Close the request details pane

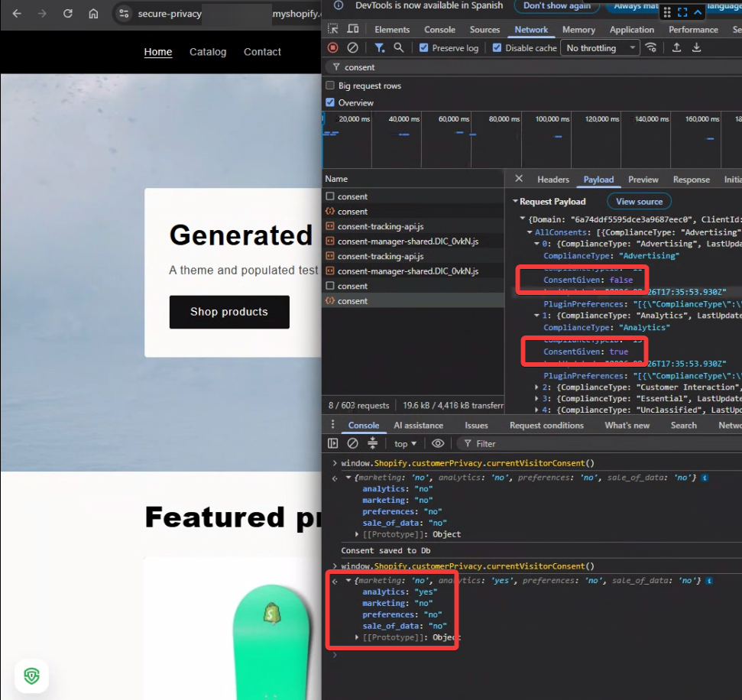519,178
